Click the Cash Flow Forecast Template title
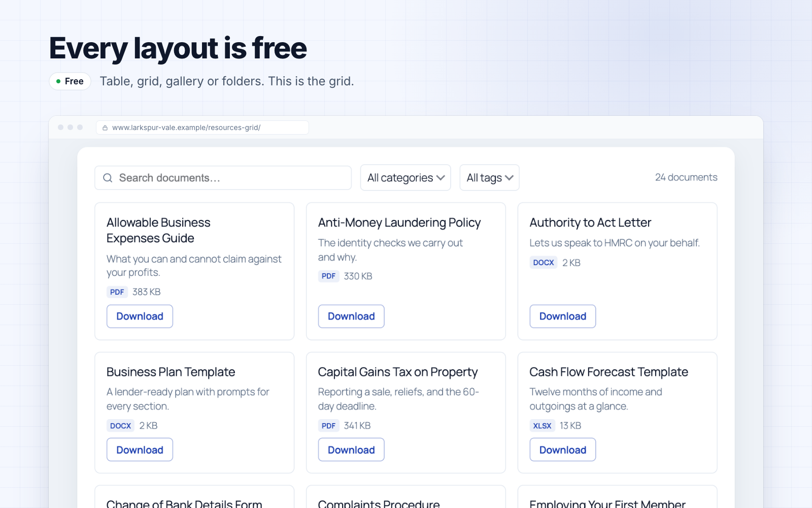Image resolution: width=812 pixels, height=508 pixels. coord(608,372)
